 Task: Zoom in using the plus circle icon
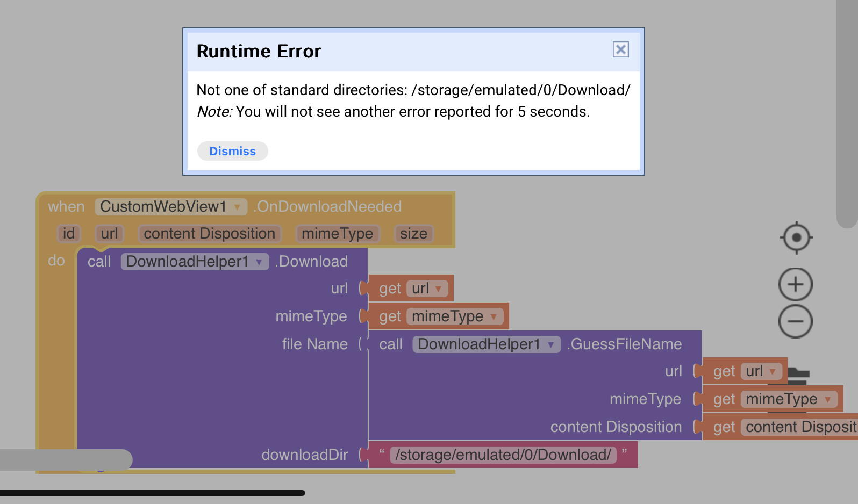(x=796, y=284)
